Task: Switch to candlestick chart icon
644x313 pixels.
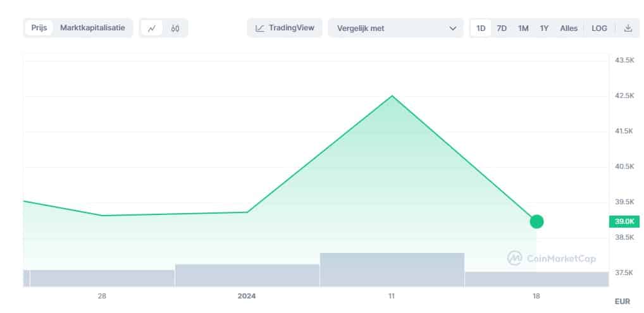Action: pos(175,28)
